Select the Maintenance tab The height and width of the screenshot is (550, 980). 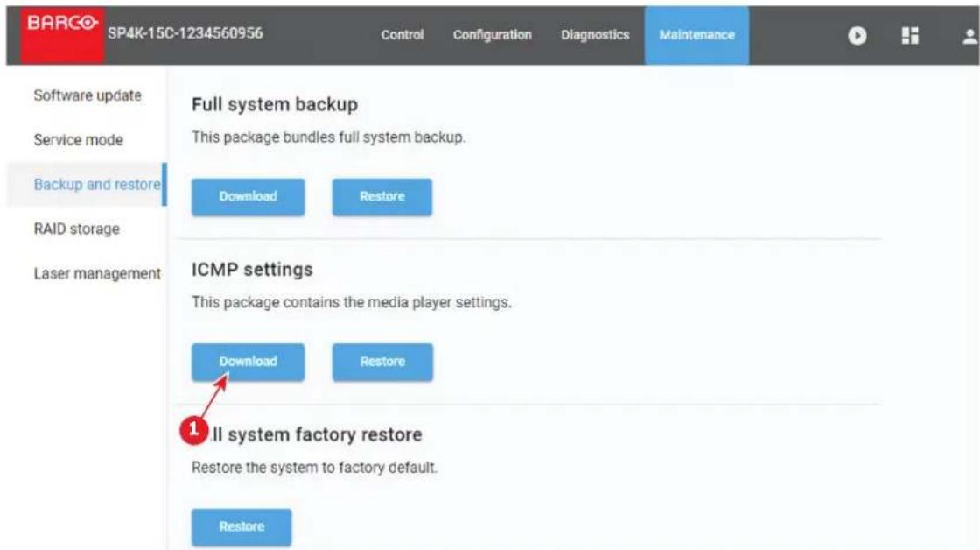click(696, 35)
